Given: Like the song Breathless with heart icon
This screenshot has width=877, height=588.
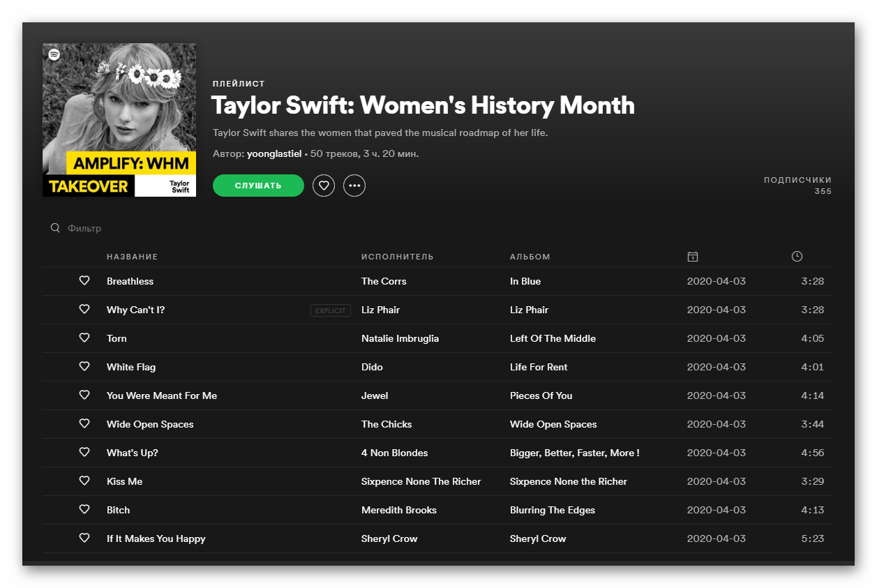Looking at the screenshot, I should point(84,280).
